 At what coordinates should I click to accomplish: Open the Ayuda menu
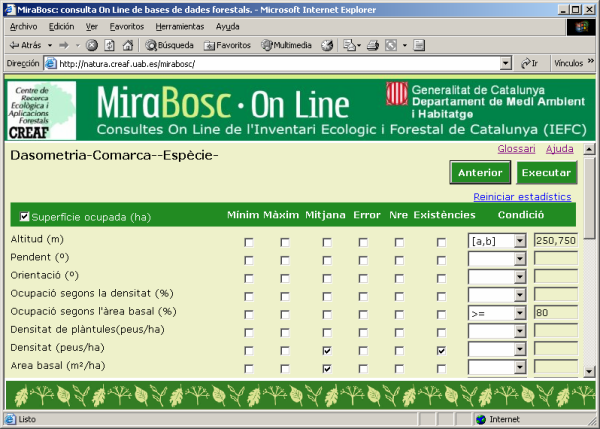[227, 27]
